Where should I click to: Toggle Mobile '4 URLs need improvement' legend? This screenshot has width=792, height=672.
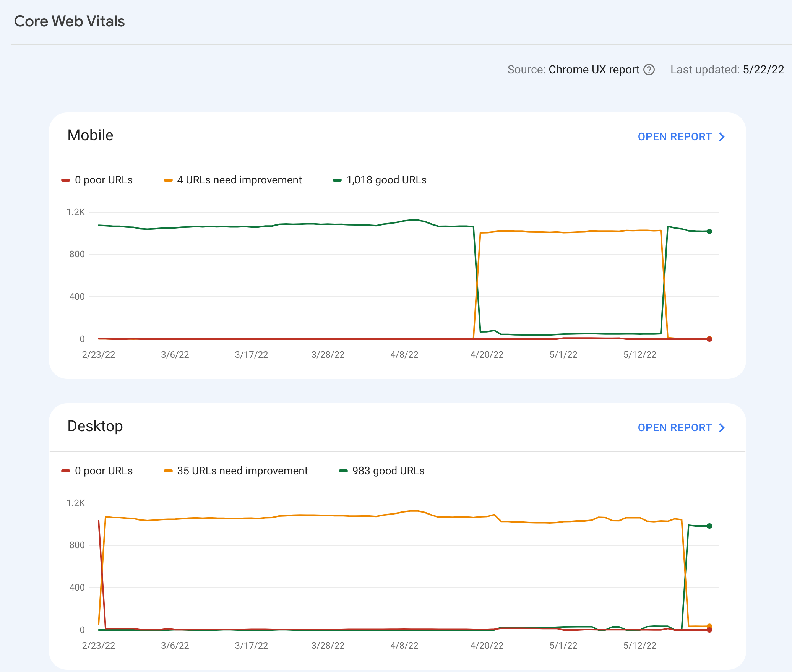point(239,180)
